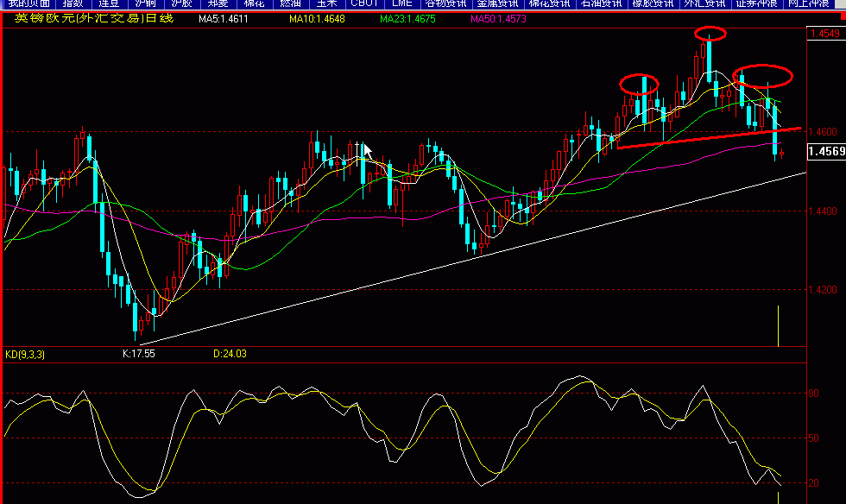Click the D:24.03 value label

pos(230,354)
